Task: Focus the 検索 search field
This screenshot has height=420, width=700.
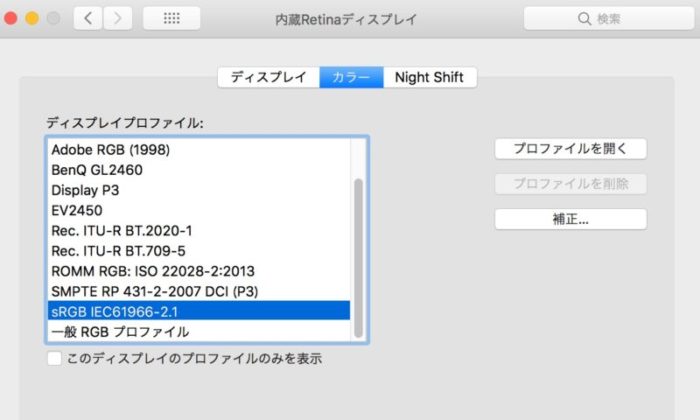Action: pos(609,18)
